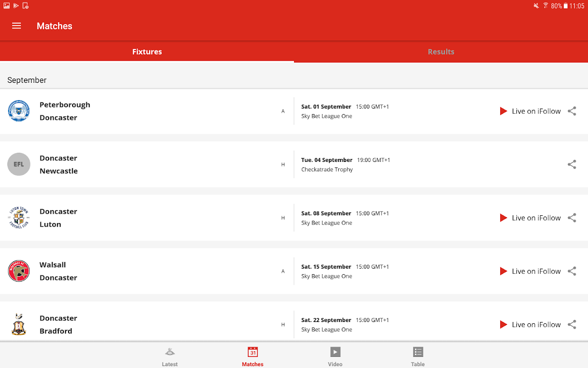This screenshot has width=588, height=368.
Task: Switch to the Fixtures tab
Action: [x=147, y=52]
